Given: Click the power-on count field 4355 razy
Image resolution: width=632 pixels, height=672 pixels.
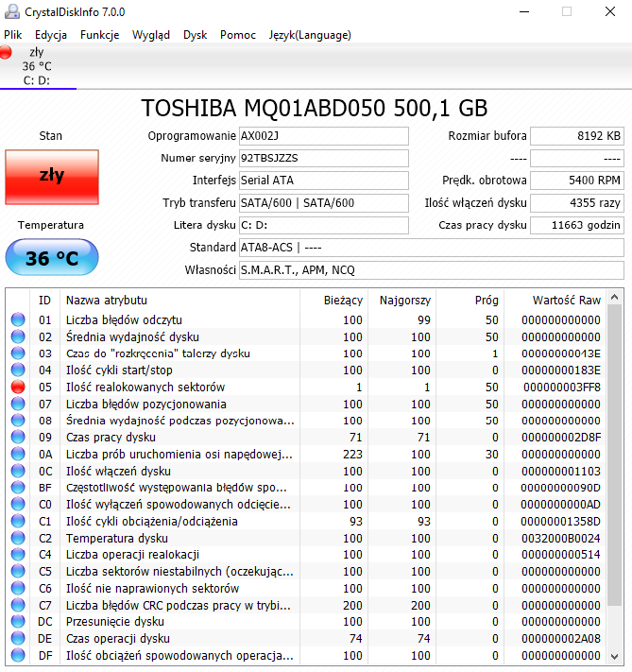Looking at the screenshot, I should coord(576,202).
